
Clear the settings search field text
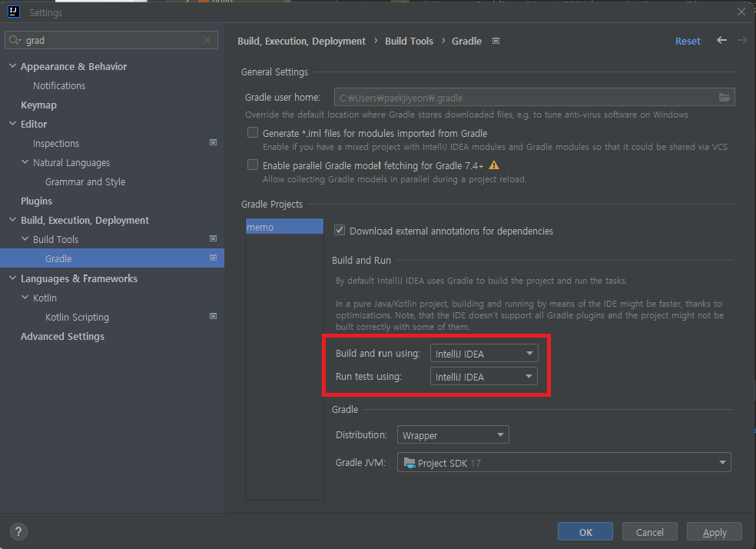[207, 40]
